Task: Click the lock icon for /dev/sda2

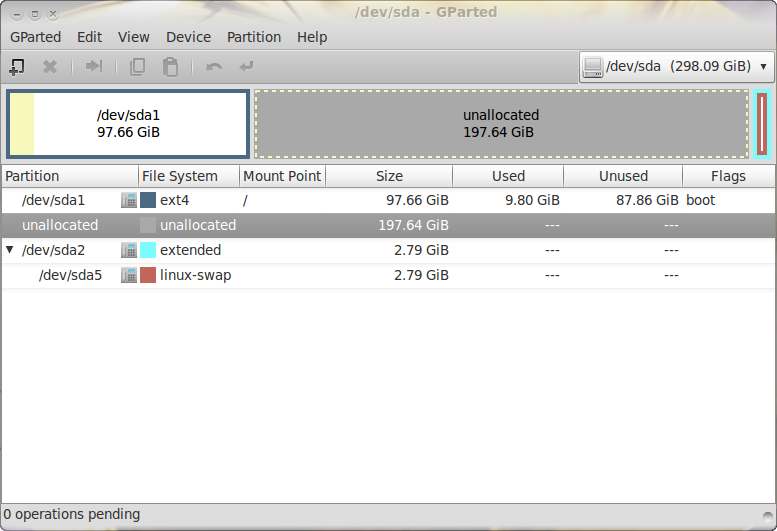Action: 129,250
